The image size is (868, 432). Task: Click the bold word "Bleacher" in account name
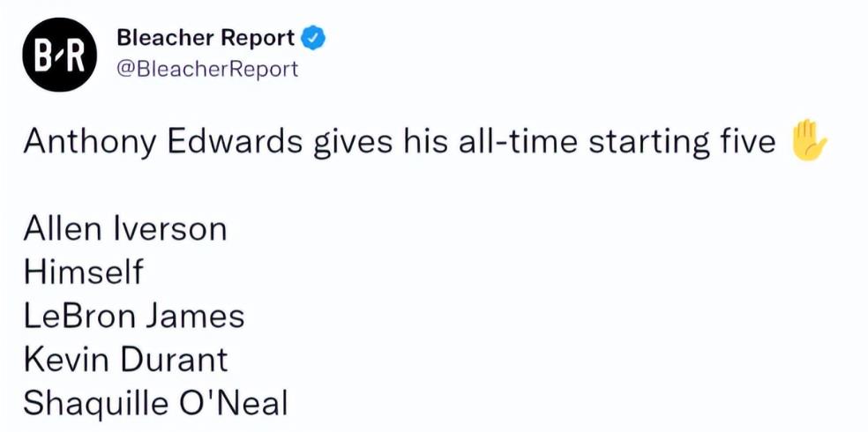click(165, 39)
